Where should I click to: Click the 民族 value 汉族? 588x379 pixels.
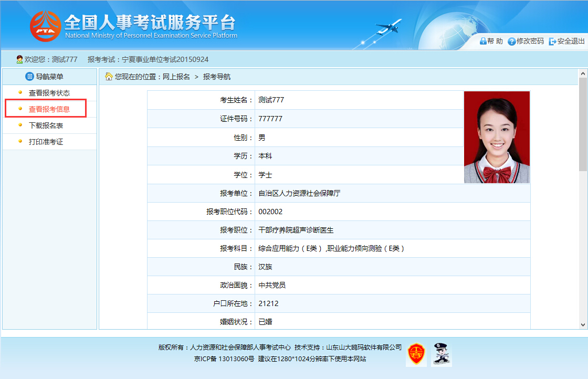265,267
